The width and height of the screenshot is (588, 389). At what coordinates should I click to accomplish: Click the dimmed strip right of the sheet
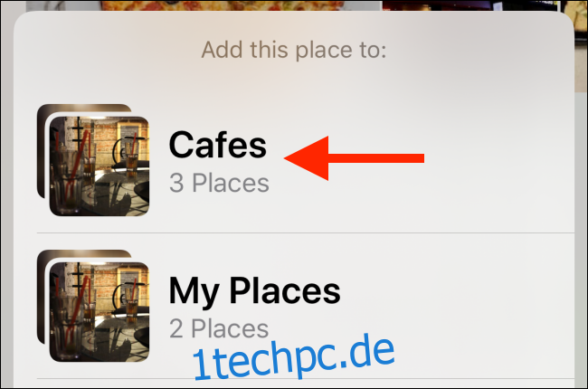click(x=581, y=240)
